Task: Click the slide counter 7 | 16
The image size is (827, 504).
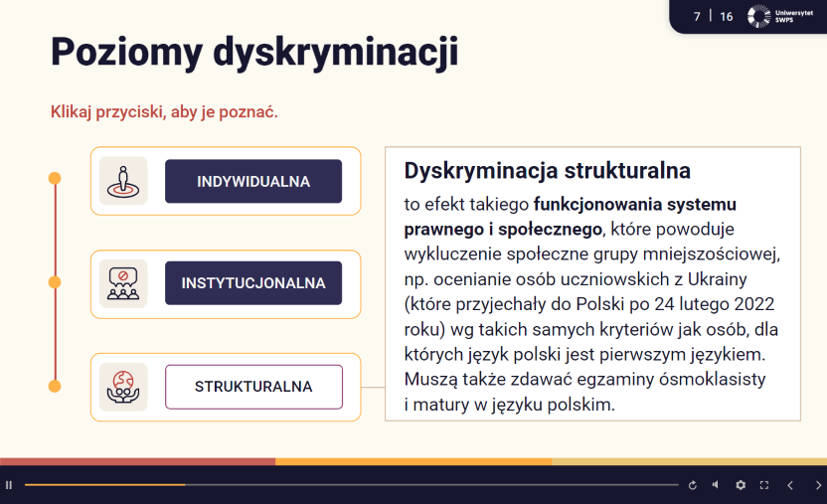Action: (713, 17)
